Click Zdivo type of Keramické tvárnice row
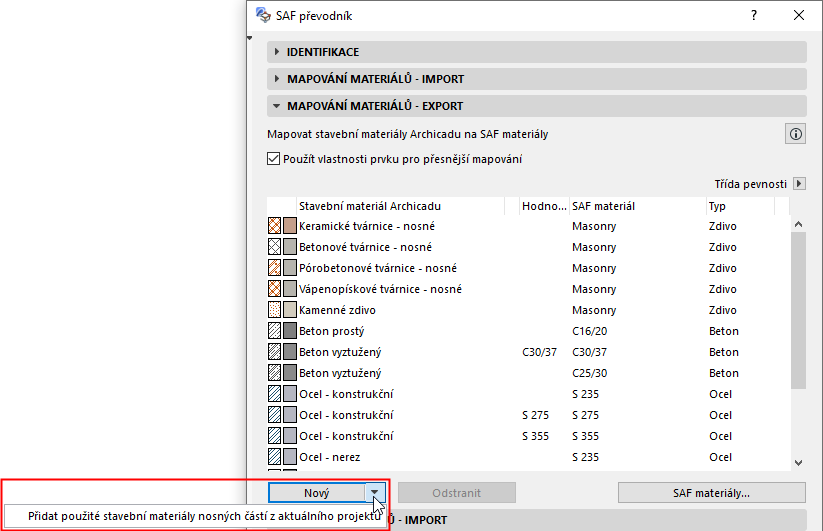This screenshot has height=531, width=823. pos(723,226)
